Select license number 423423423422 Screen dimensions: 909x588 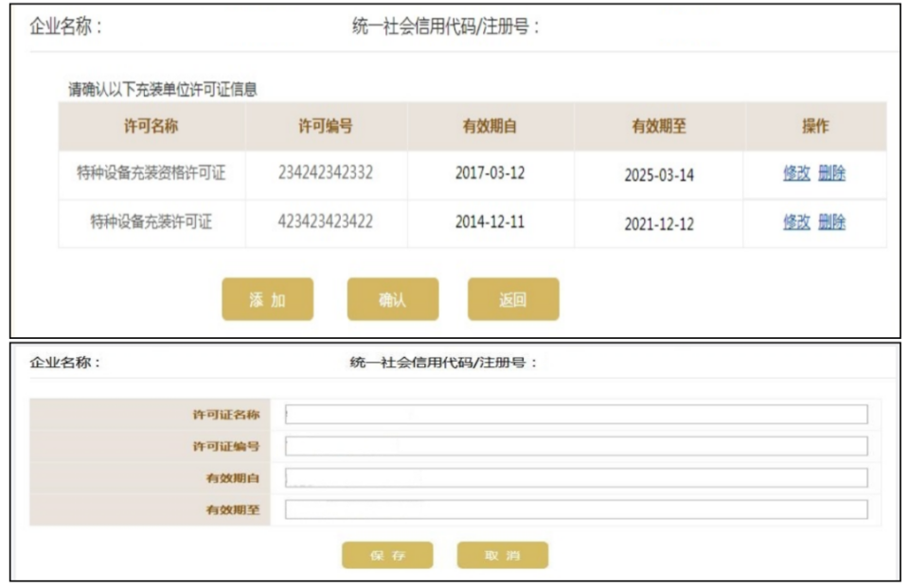325,222
